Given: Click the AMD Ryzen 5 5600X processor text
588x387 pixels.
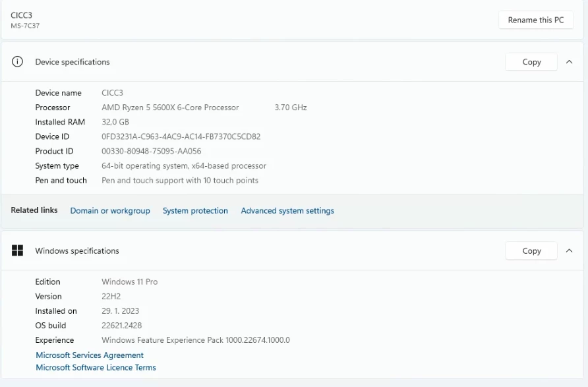Looking at the screenshot, I should (170, 107).
